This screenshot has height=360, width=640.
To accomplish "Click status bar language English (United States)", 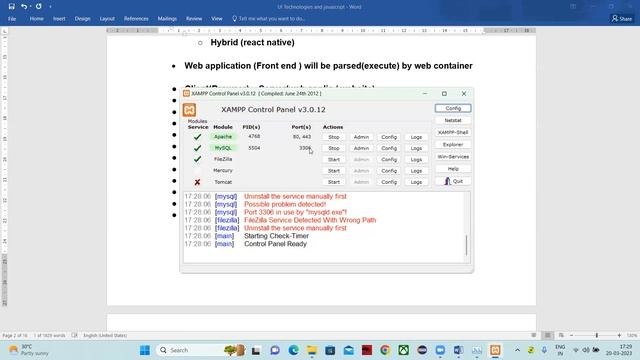I will 105,336.
